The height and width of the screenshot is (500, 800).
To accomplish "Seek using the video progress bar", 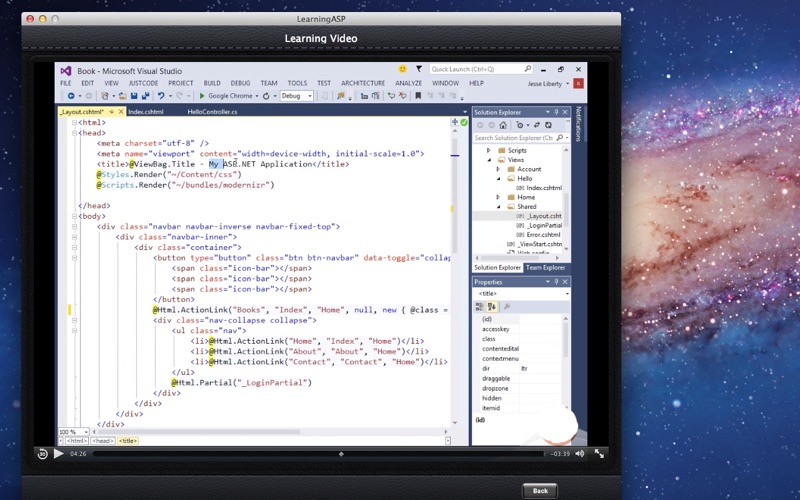I will 319,454.
